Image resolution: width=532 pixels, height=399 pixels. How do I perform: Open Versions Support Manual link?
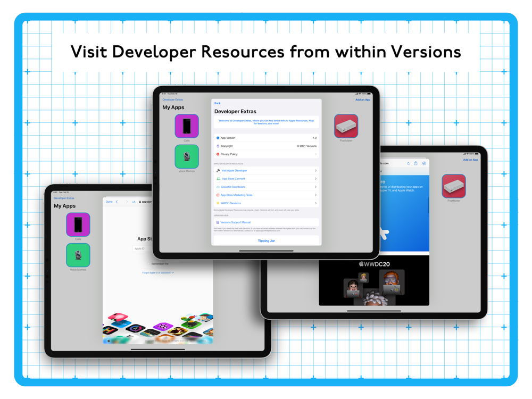236,222
